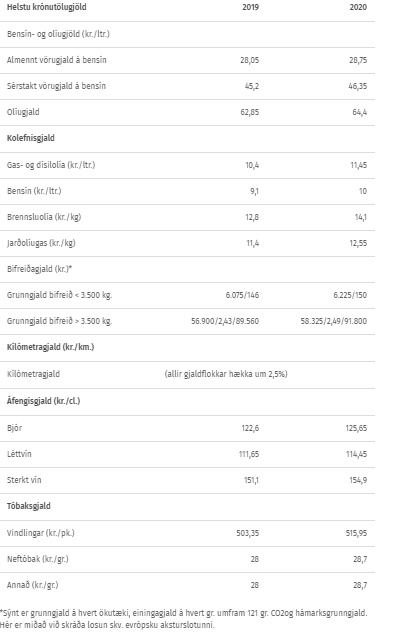Click the 'Almennt vörugjald á bensín' row label
This screenshot has height=636, width=399.
pos(57,60)
